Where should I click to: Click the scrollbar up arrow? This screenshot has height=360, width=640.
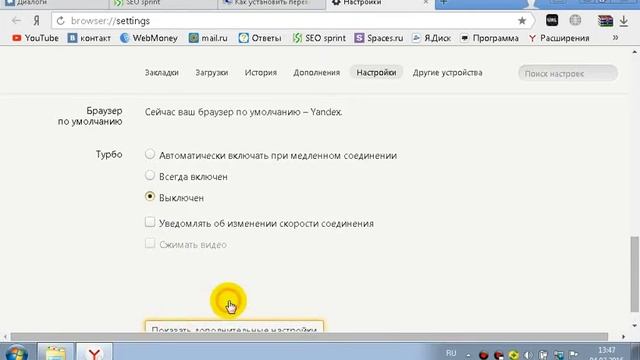pos(634,52)
